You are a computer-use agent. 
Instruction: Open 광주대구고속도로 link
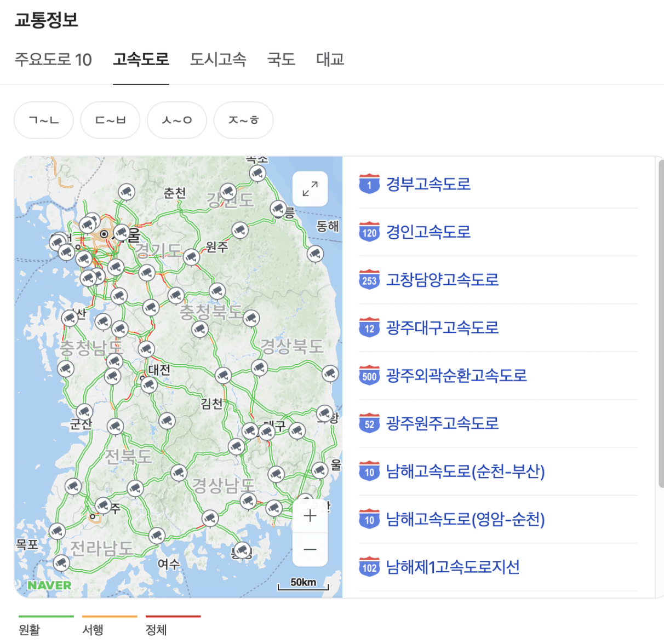(442, 328)
